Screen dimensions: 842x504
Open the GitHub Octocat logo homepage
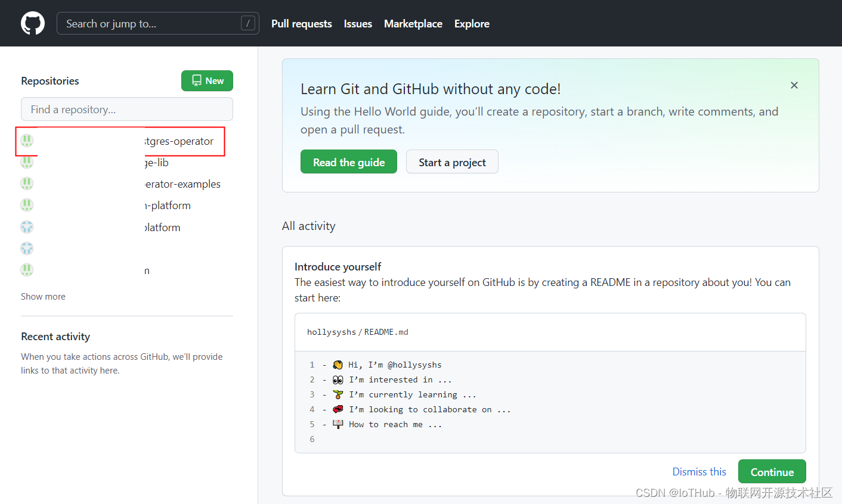[x=33, y=23]
